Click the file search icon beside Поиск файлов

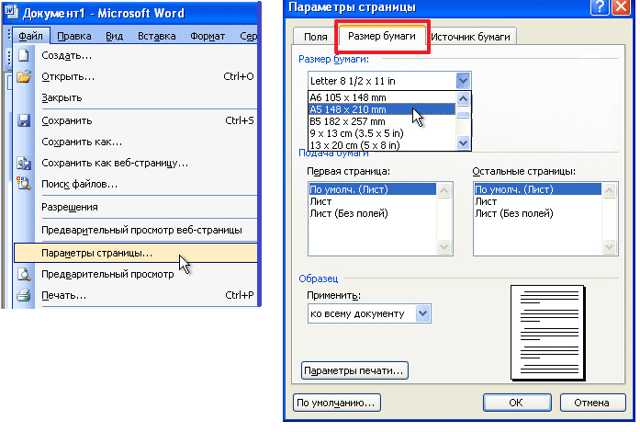coord(24,184)
